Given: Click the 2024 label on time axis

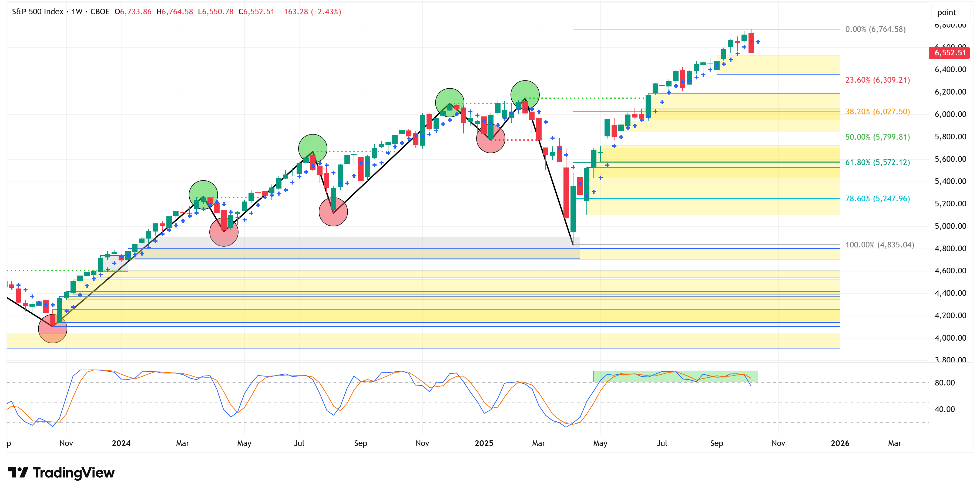Looking at the screenshot, I should pyautogui.click(x=121, y=443).
